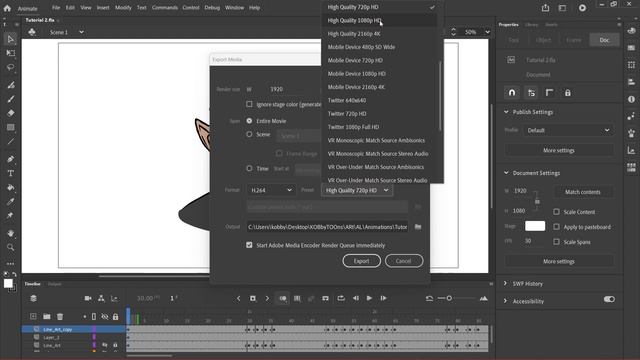Open the Format H.264 dropdown

[271, 190]
